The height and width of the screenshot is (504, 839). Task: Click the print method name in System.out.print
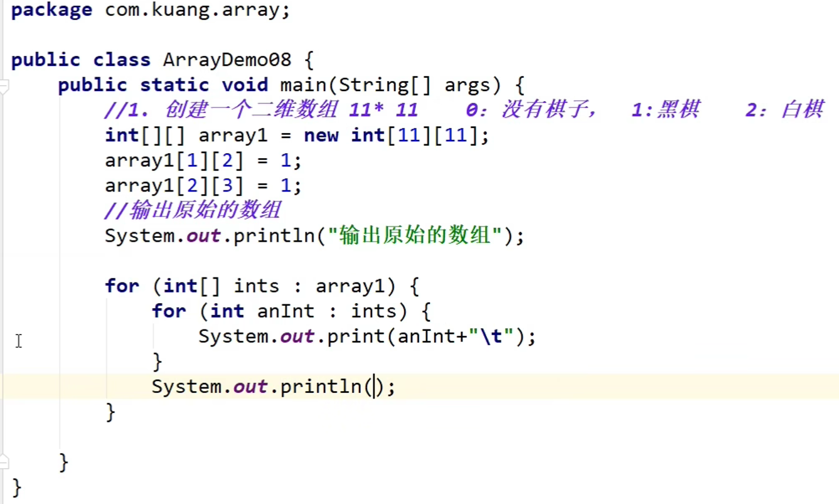356,336
